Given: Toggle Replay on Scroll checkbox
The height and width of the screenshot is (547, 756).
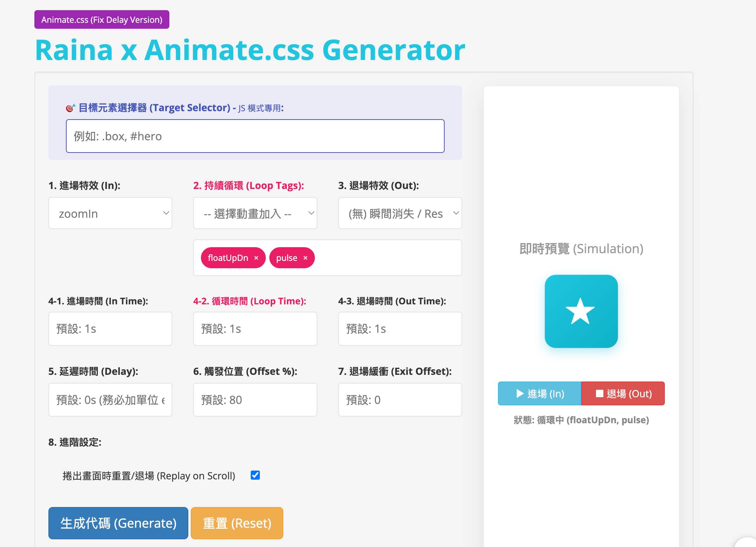Looking at the screenshot, I should 255,475.
